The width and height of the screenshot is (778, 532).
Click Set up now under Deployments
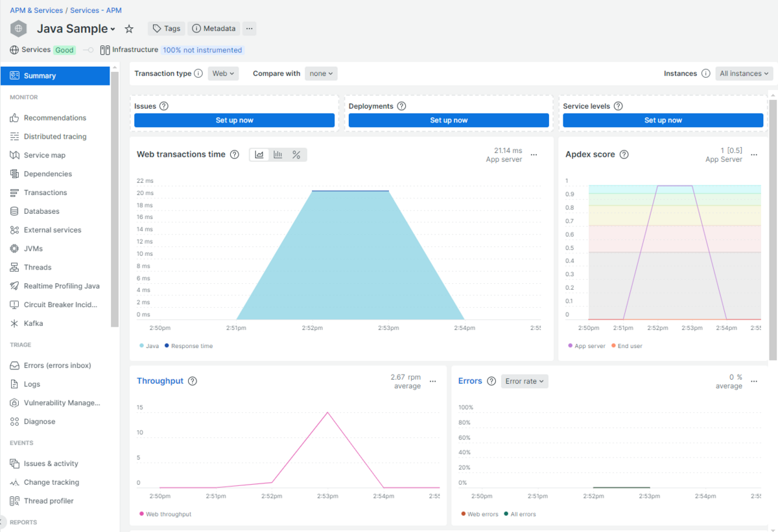449,121
